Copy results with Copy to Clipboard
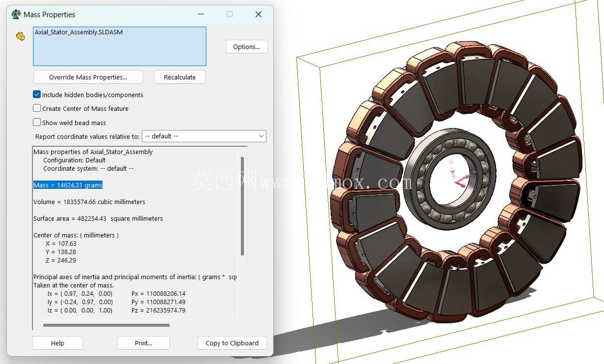This screenshot has width=604, height=364. pyautogui.click(x=232, y=343)
